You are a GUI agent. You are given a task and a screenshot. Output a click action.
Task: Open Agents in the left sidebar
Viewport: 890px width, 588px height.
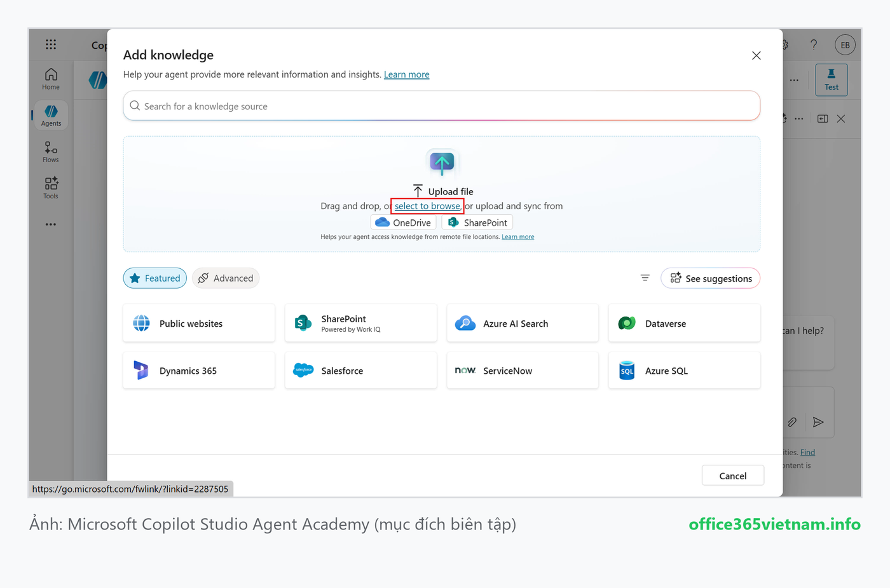[x=51, y=115]
